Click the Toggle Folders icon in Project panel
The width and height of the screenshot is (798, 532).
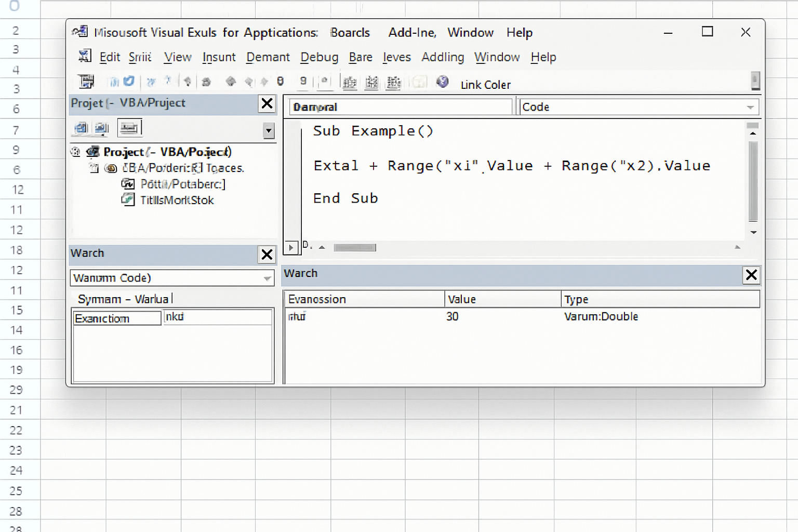[129, 127]
